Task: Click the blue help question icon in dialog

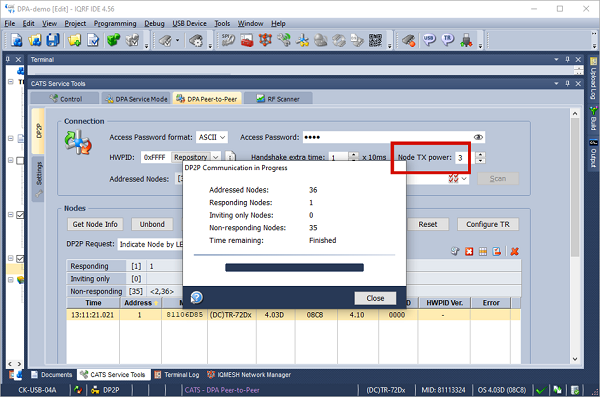Action: 197,297
